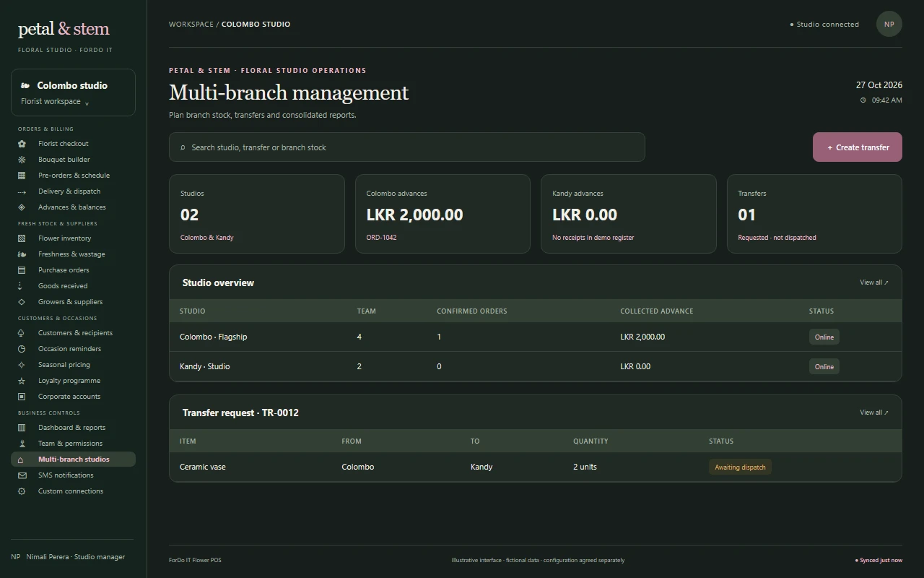The width and height of the screenshot is (924, 578).
Task: Select the Kandy · Studio row name
Action: coord(204,366)
